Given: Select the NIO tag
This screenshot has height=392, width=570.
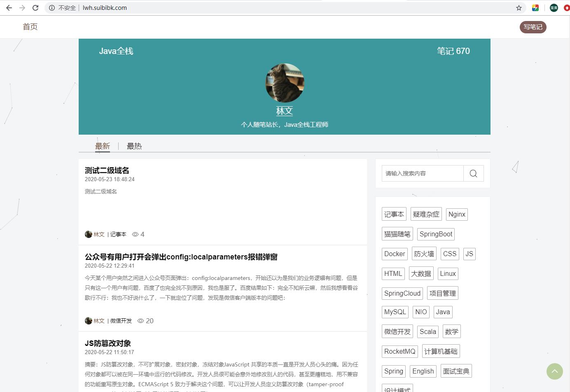Looking at the screenshot, I should pyautogui.click(x=421, y=312).
